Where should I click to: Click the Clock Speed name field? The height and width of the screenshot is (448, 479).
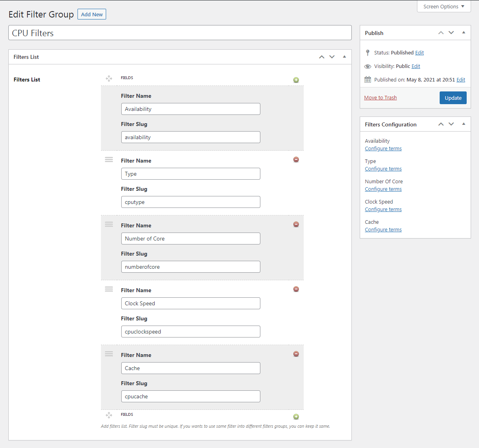coord(191,303)
